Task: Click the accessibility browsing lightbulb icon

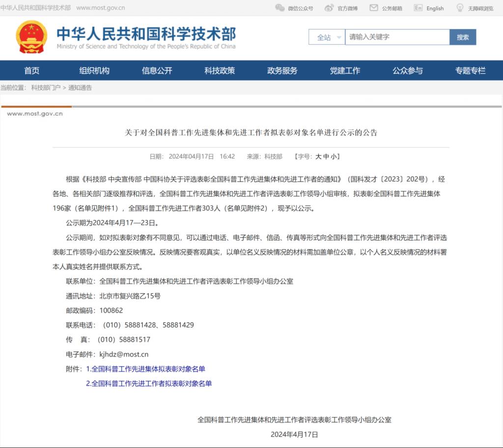Action: [460, 8]
